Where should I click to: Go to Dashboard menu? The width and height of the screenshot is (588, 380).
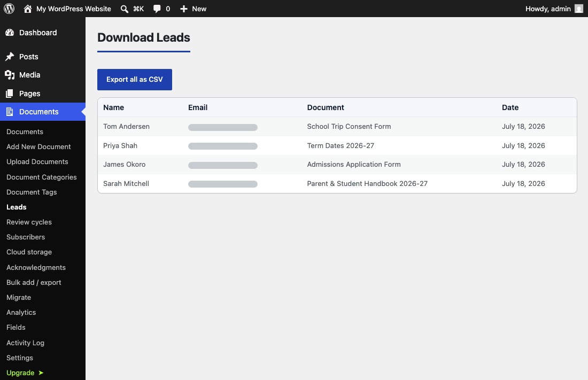click(x=38, y=33)
